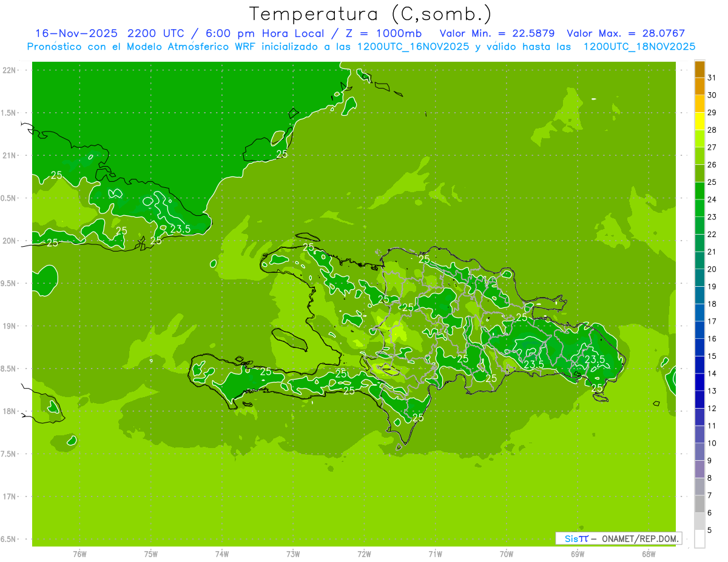Click the '22' value on the color scale

[712, 234]
